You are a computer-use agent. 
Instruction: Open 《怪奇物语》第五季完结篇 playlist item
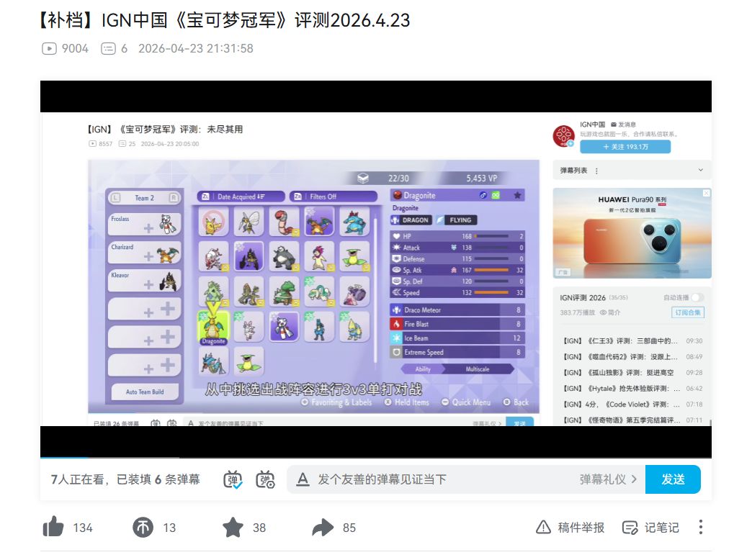pos(632,420)
